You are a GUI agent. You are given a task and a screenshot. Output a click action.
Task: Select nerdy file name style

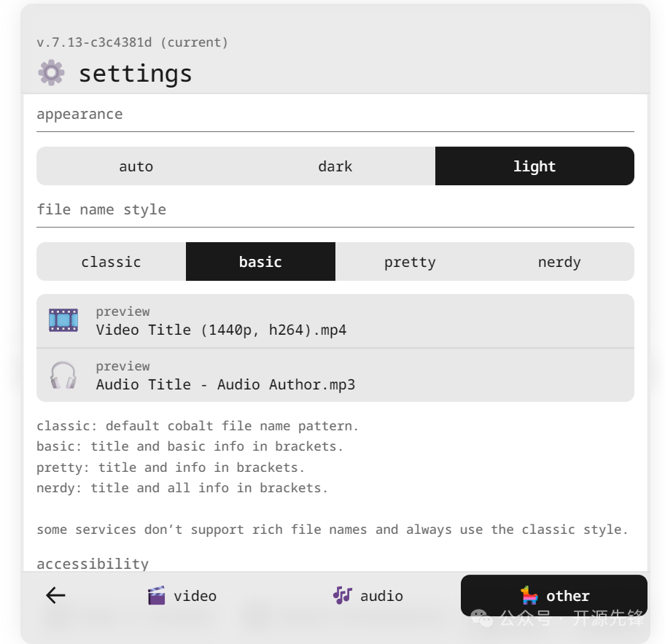559,262
